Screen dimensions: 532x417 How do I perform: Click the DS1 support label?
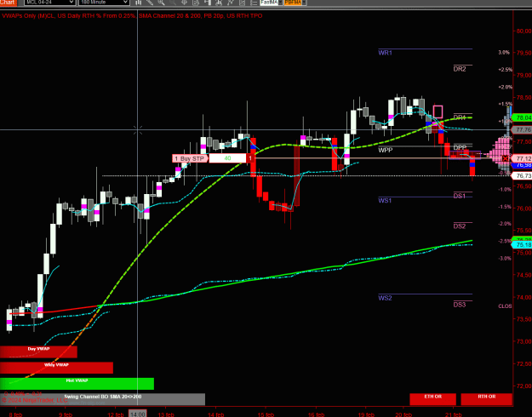tap(460, 196)
